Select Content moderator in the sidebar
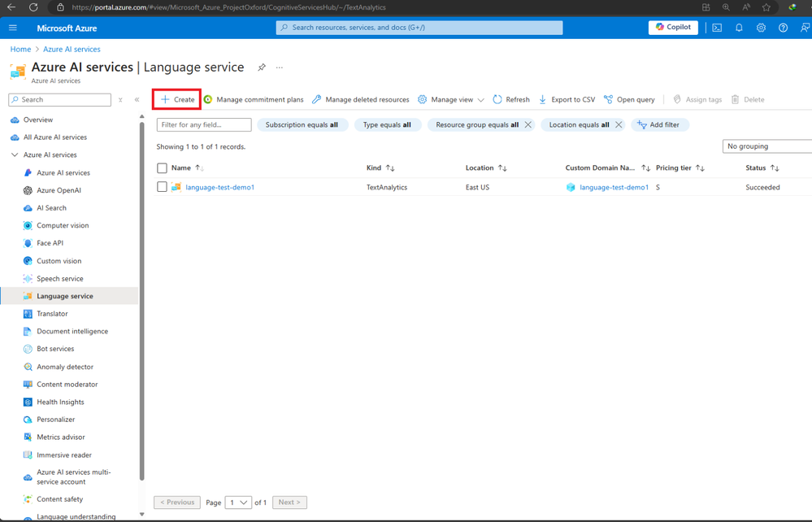Viewport: 812px width, 522px height. pyautogui.click(x=67, y=385)
